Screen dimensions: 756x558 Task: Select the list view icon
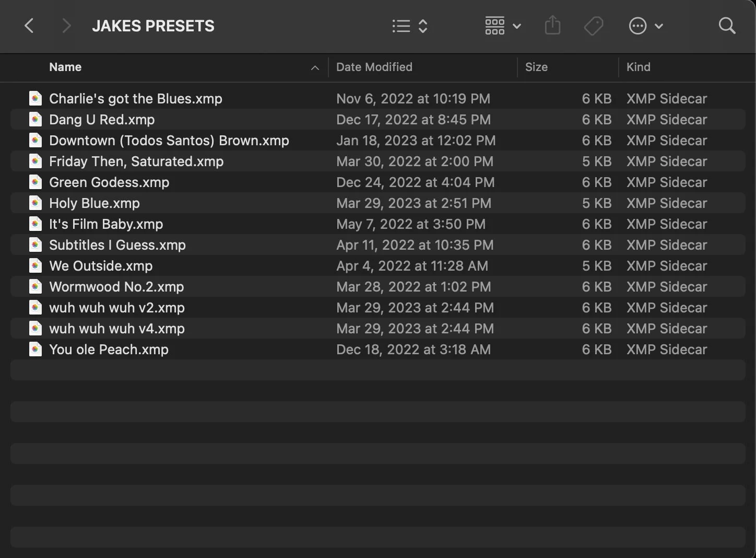point(401,25)
